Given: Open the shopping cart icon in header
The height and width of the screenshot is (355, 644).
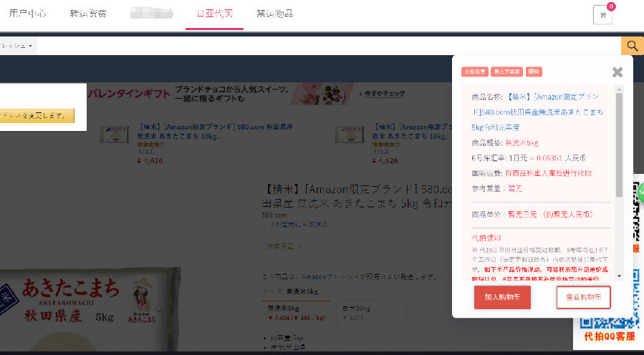Looking at the screenshot, I should [x=602, y=15].
